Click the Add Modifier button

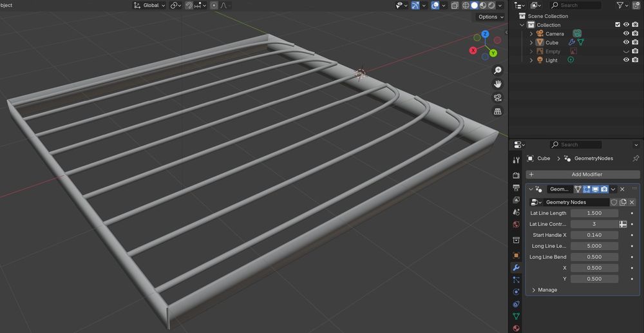point(583,175)
